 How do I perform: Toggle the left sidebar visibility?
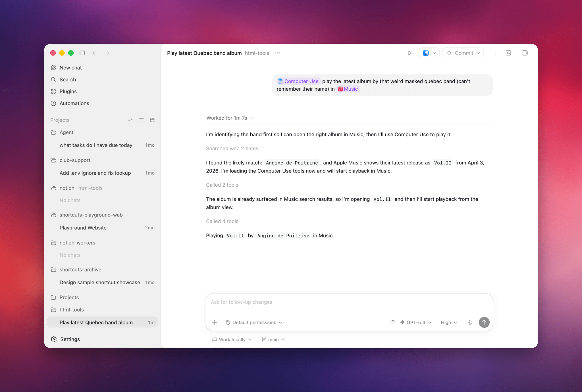82,53
